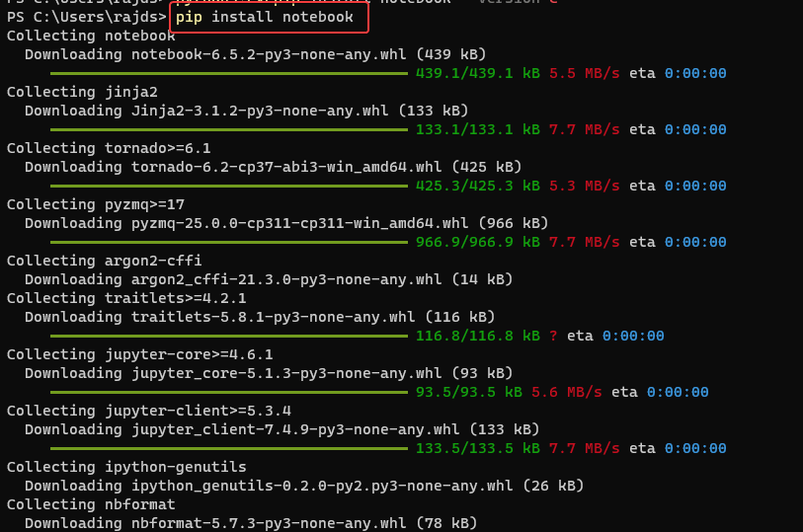Click 'Collecting nbformat' line
The height and width of the screenshot is (532, 803).
[91, 504]
